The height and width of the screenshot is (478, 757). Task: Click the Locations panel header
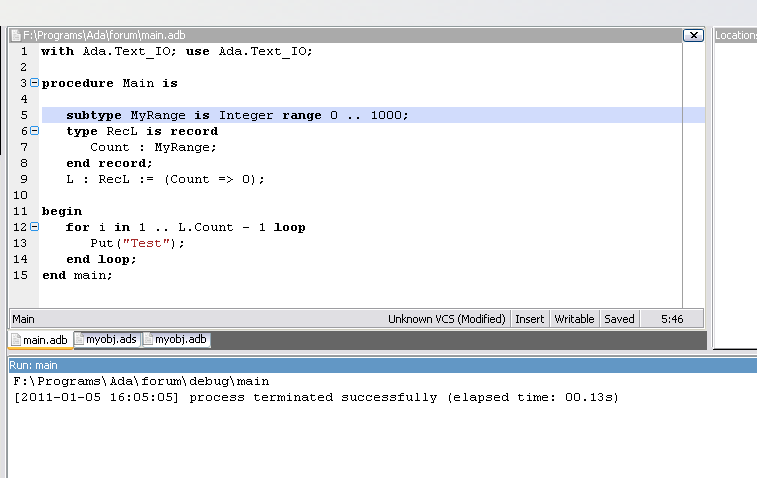pos(735,35)
